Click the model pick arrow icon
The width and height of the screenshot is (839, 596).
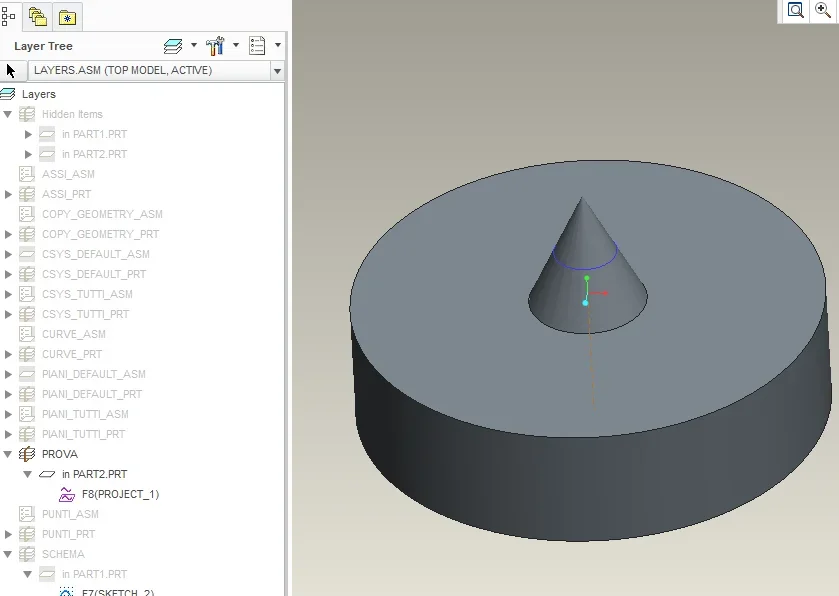tap(11, 71)
